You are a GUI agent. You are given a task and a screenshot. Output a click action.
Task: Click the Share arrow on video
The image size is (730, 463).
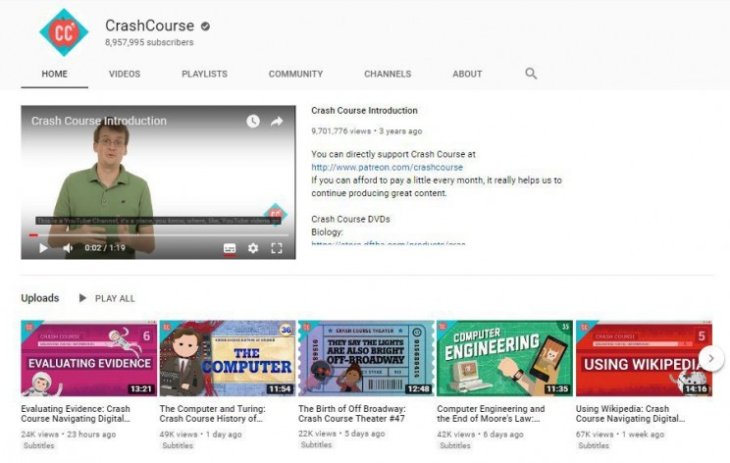tap(277, 121)
